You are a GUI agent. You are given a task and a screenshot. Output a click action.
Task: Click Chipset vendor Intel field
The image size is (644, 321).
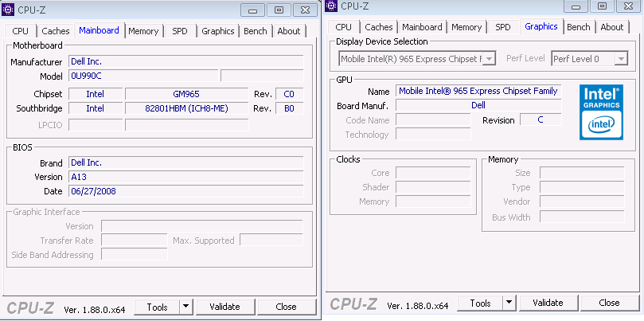pos(96,94)
